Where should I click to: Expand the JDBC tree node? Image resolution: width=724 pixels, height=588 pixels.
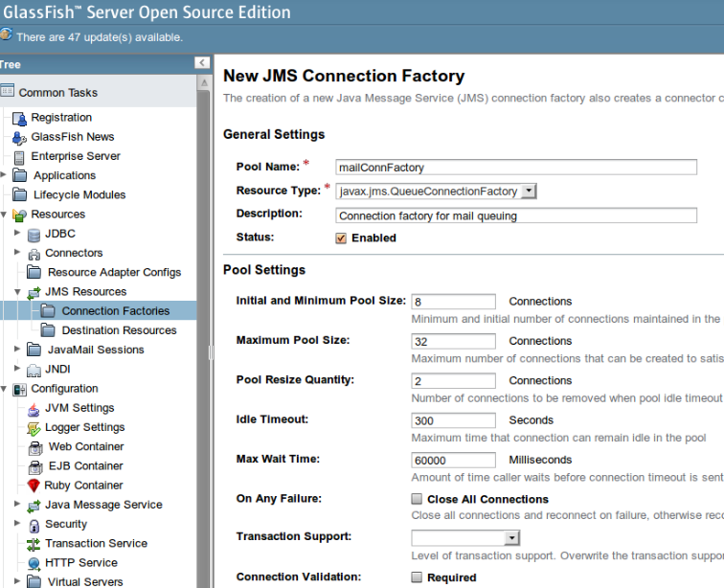pyautogui.click(x=17, y=233)
